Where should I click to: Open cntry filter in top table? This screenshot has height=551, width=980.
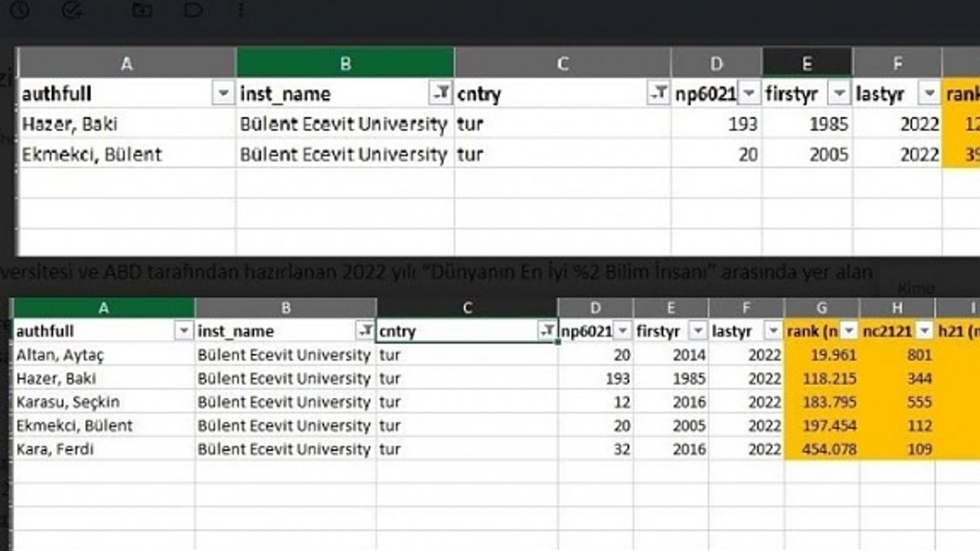click(x=658, y=93)
